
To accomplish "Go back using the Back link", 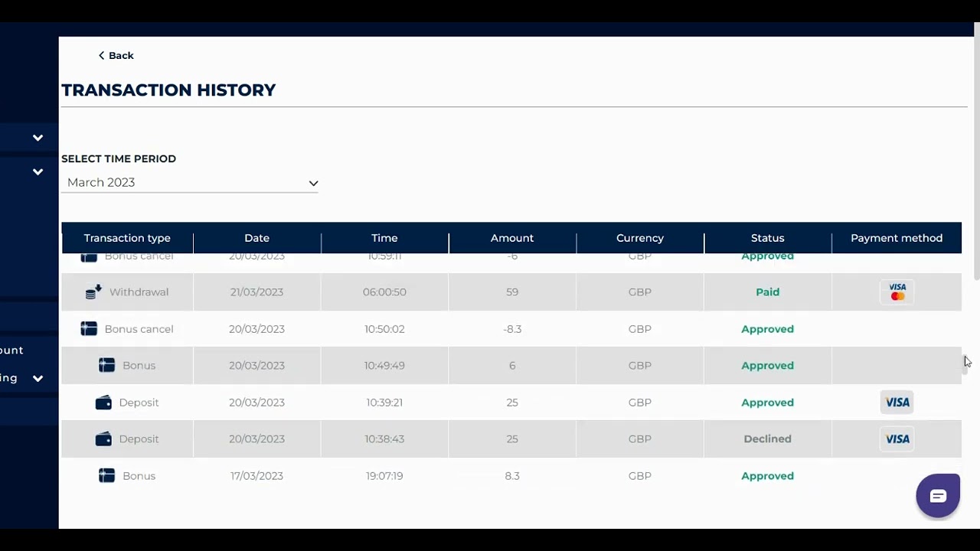I will [116, 55].
